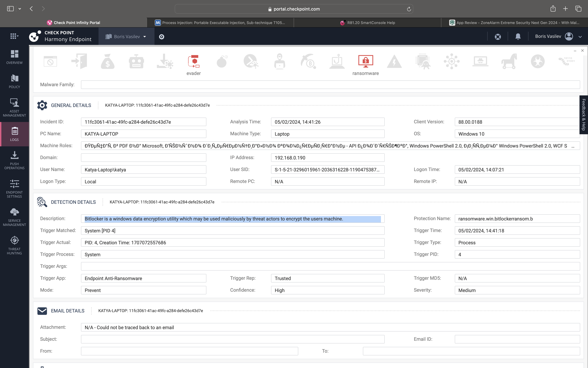Screen dimensions: 588x368
Task: Click the door-with-arrow backdoor icon
Action: (x=79, y=61)
